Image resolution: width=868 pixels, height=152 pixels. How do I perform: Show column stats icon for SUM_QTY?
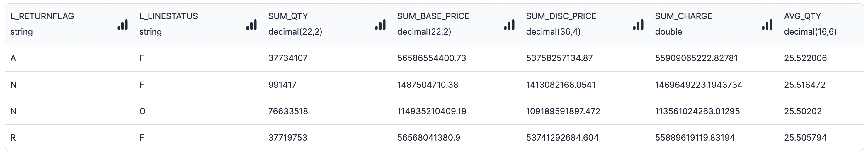(380, 25)
